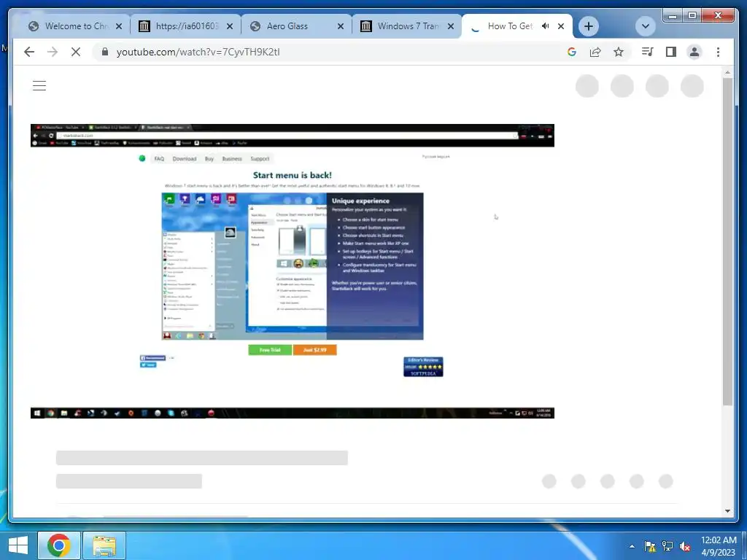Open the tab search dropdown arrow
Viewport: 747px width, 560px height.
pyautogui.click(x=646, y=26)
